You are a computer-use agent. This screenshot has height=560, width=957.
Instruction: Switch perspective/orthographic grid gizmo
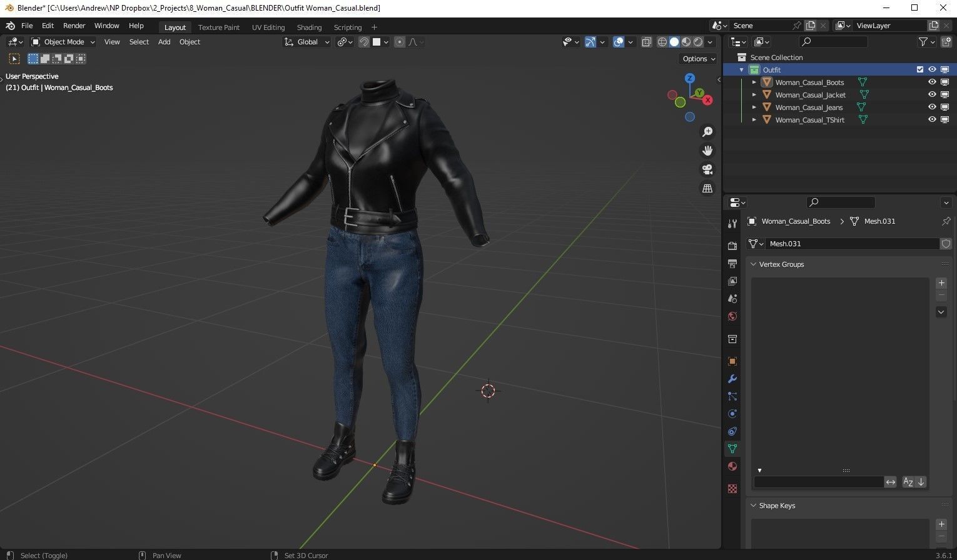pos(707,188)
